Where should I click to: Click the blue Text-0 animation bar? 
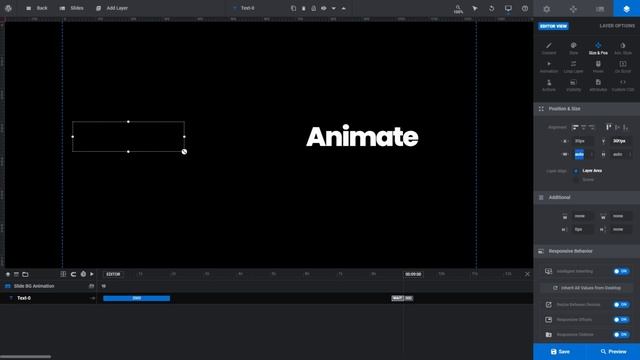click(136, 298)
